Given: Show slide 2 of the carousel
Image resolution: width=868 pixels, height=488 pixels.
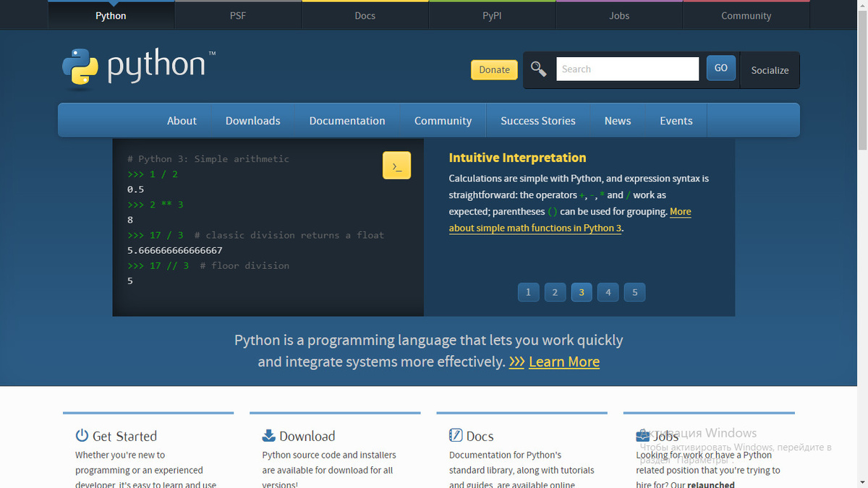Looking at the screenshot, I should pyautogui.click(x=555, y=292).
